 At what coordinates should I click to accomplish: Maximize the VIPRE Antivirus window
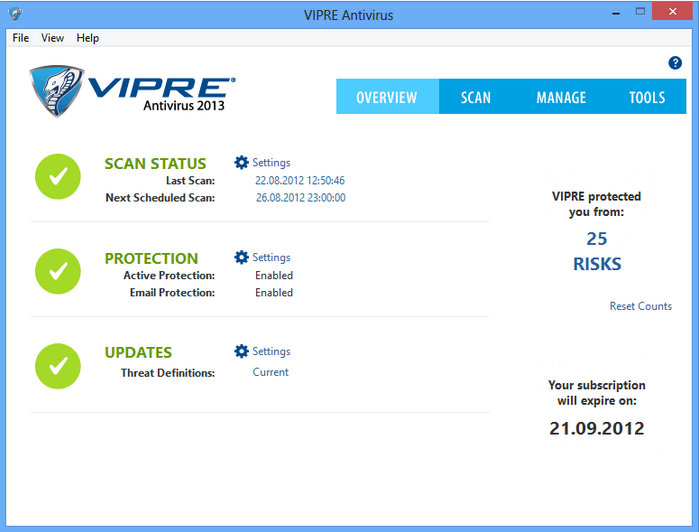640,12
